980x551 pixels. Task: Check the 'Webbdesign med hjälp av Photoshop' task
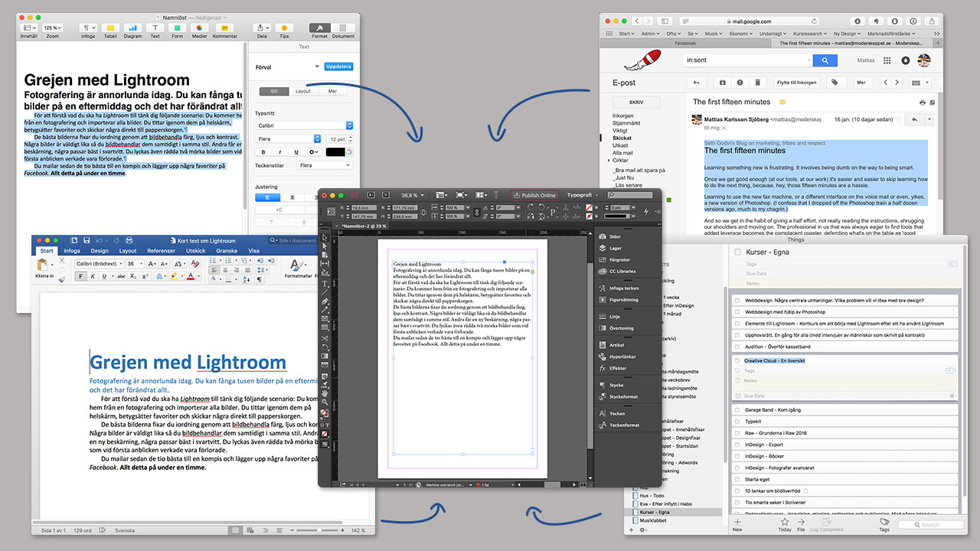click(x=737, y=312)
